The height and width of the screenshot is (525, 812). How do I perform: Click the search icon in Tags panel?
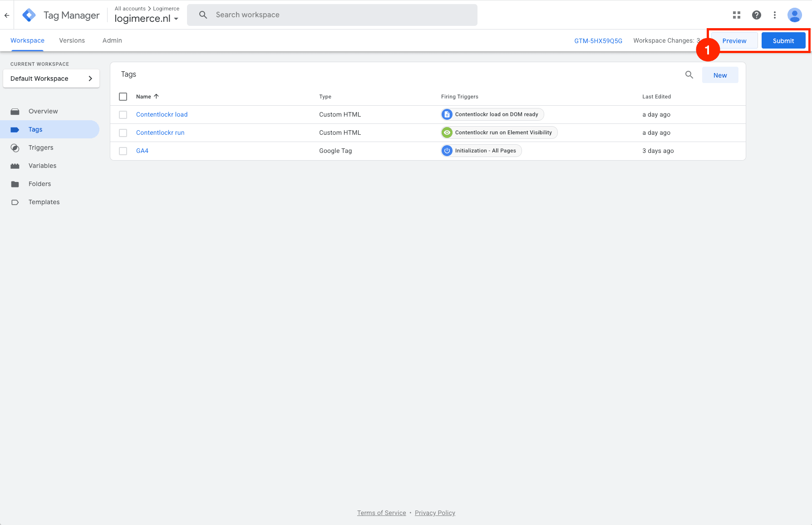(x=689, y=75)
